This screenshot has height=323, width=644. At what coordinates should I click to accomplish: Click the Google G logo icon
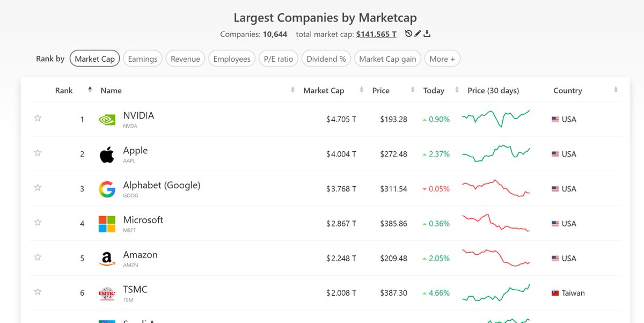107,189
